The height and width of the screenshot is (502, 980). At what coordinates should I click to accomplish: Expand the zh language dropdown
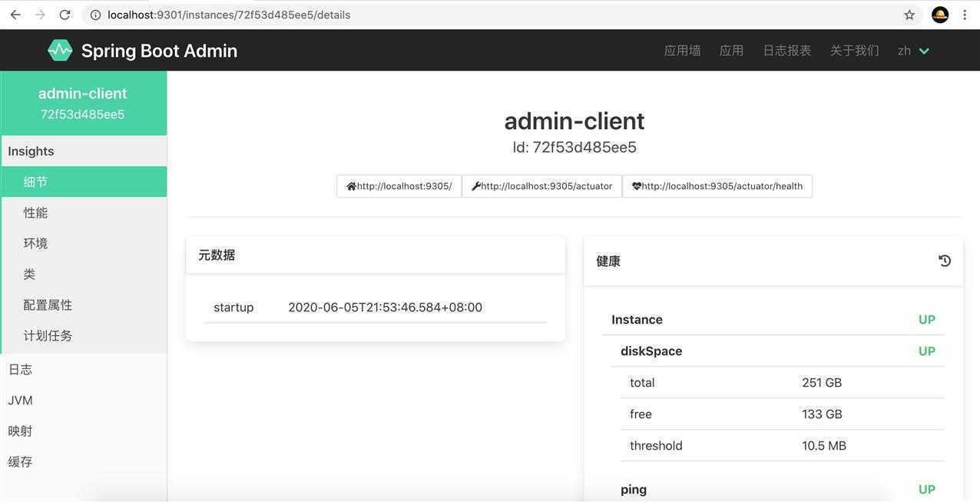pyautogui.click(x=914, y=51)
